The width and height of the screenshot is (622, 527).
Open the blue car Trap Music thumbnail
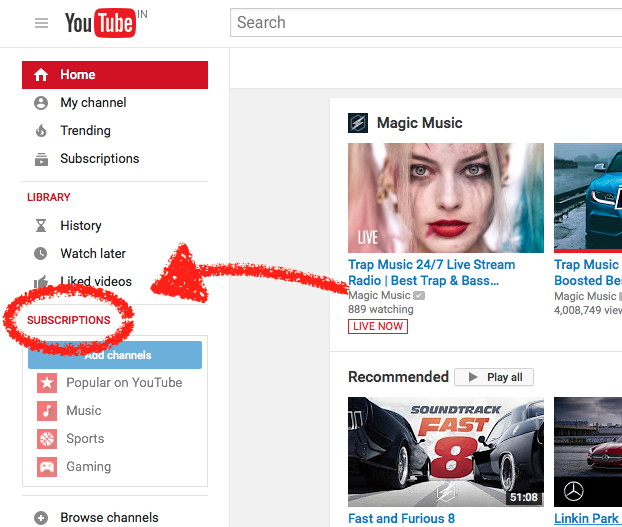pyautogui.click(x=588, y=198)
